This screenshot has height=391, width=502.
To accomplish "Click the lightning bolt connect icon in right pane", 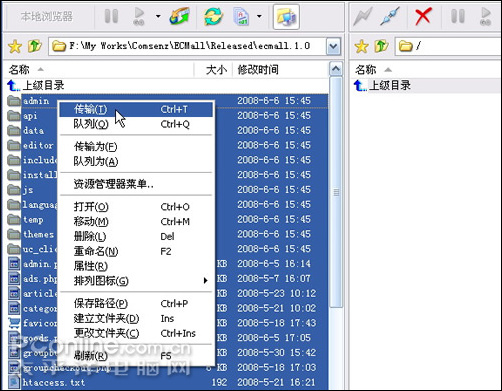I will (x=363, y=16).
